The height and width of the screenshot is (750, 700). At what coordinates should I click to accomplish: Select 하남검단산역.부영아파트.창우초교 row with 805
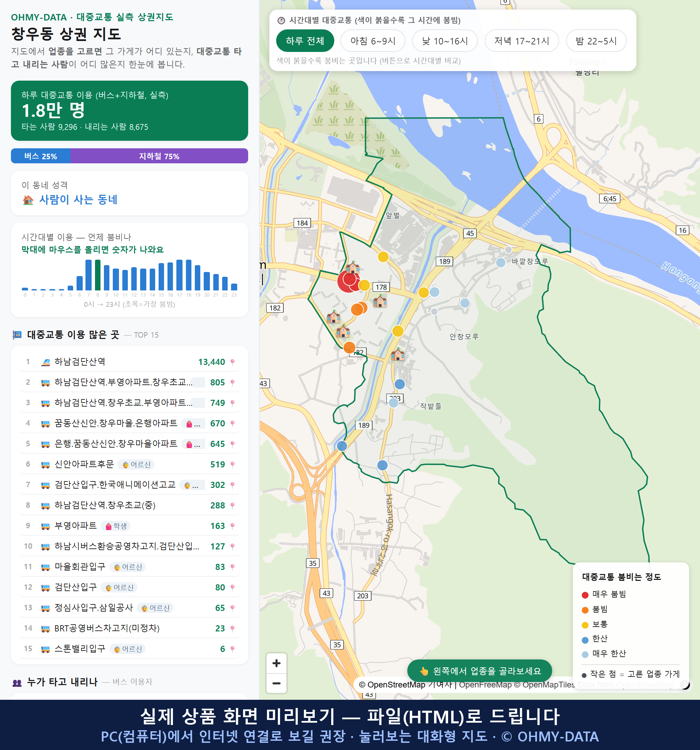pyautogui.click(x=130, y=382)
